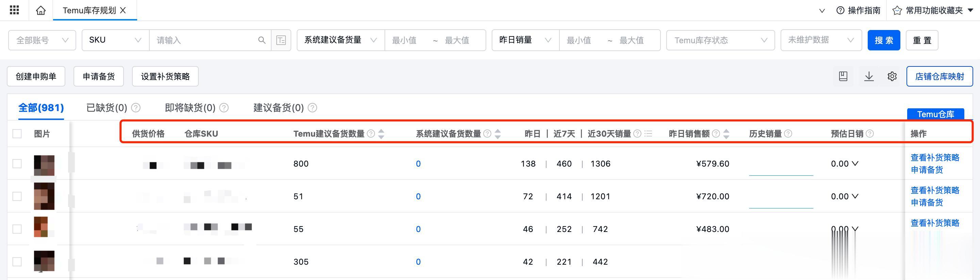Check the second product row checkbox
The height and width of the screenshot is (280, 980).
pyautogui.click(x=17, y=197)
